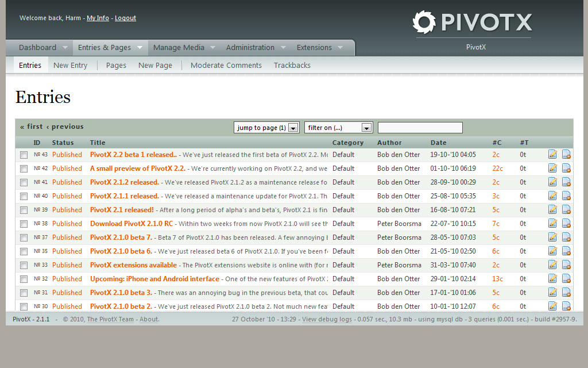Open the edit pencil icon for "PivotX 2.1 released!"
Viewport: 588px width, 368px height.
pos(552,209)
